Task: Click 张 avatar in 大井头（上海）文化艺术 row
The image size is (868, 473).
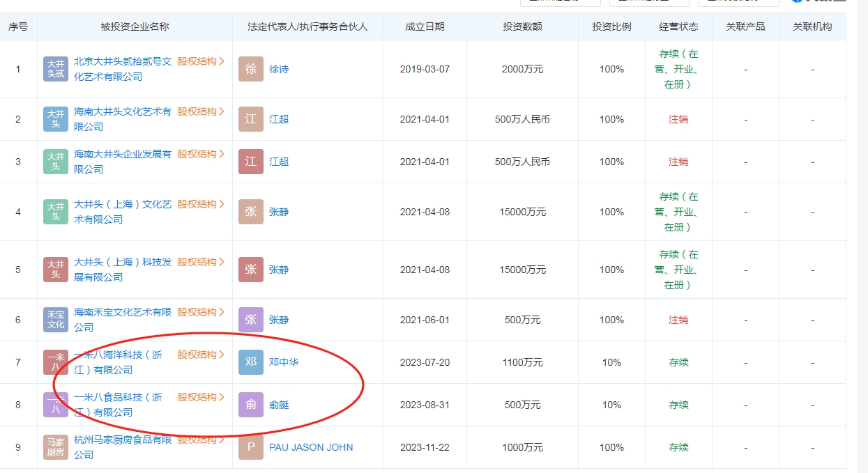Action: pos(251,212)
